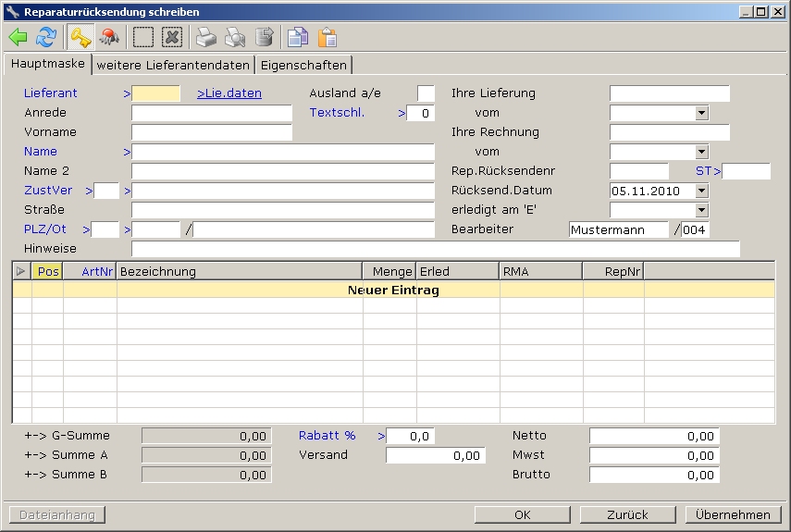Open the Rücksend.Datum date dropdown

pyautogui.click(x=701, y=191)
